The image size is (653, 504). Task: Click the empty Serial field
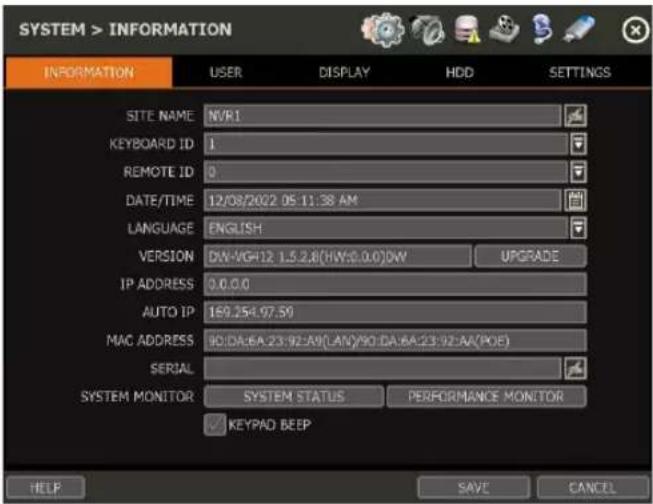click(x=382, y=368)
